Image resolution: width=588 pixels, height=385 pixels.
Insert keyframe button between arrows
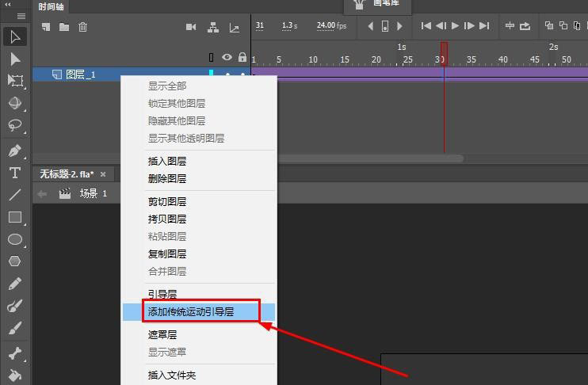click(385, 26)
